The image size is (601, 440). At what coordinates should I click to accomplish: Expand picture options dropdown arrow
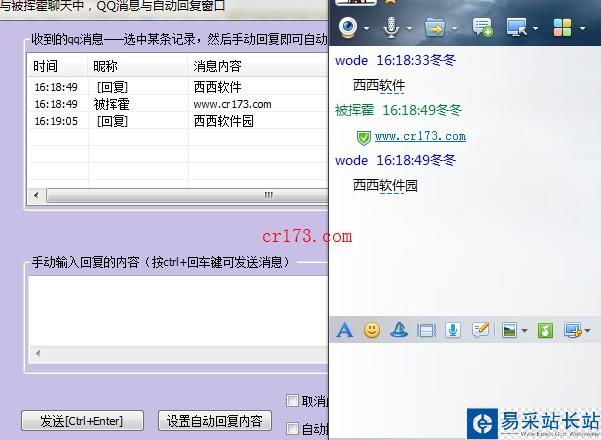pos(524,330)
